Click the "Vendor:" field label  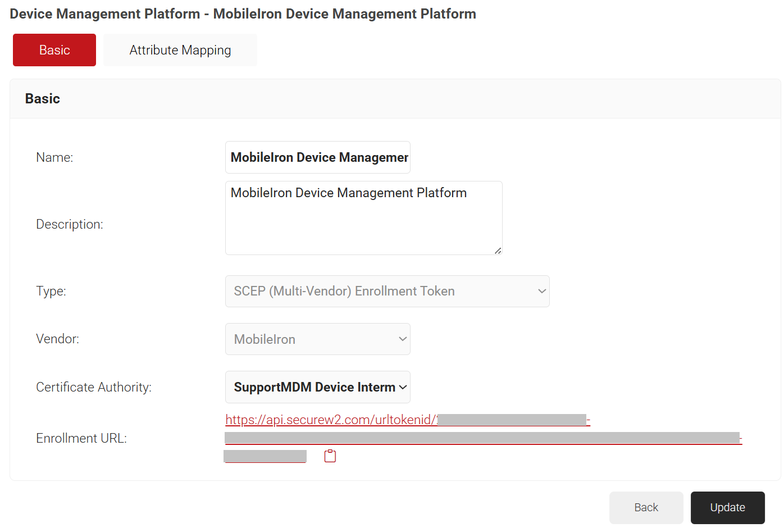point(57,339)
